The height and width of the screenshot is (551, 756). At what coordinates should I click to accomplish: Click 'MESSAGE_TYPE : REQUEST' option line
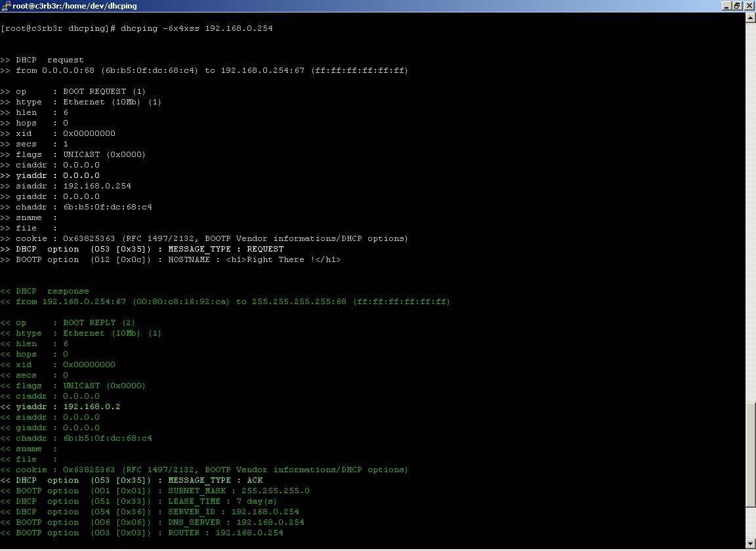tap(142, 250)
